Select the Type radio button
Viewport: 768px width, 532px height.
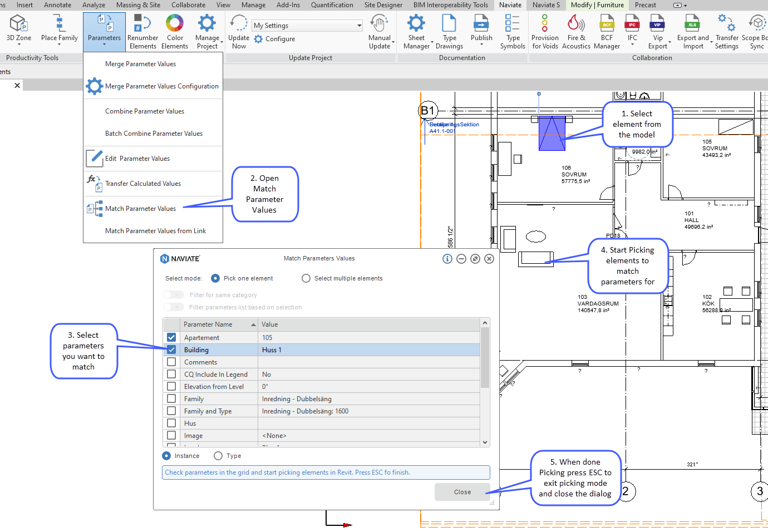[x=218, y=455]
